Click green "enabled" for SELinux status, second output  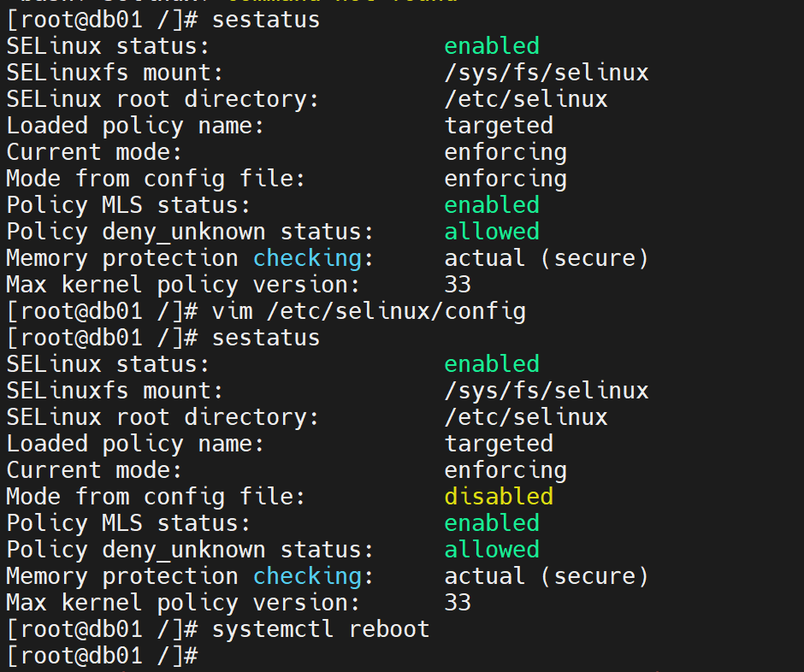pos(492,364)
